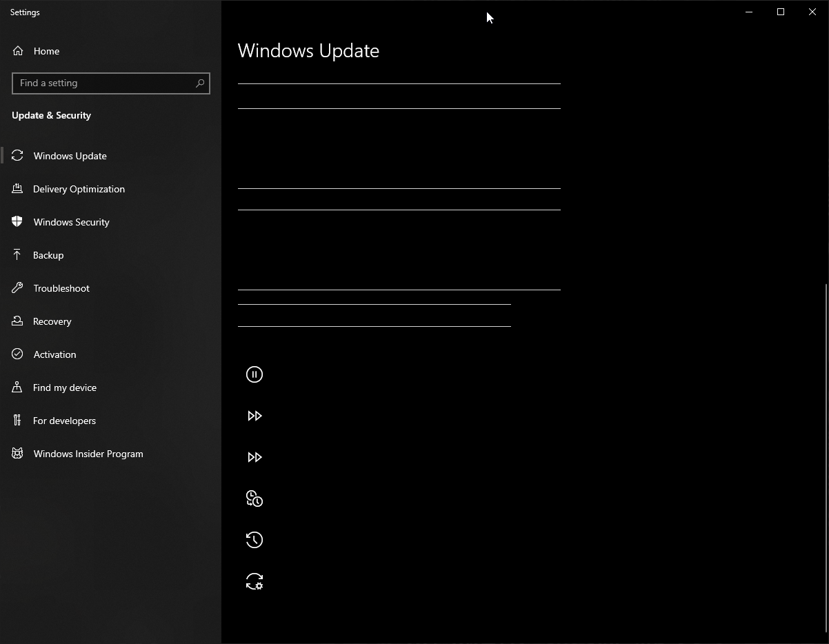
Task: Select the Troubleshoot wrench icon
Action: point(17,288)
